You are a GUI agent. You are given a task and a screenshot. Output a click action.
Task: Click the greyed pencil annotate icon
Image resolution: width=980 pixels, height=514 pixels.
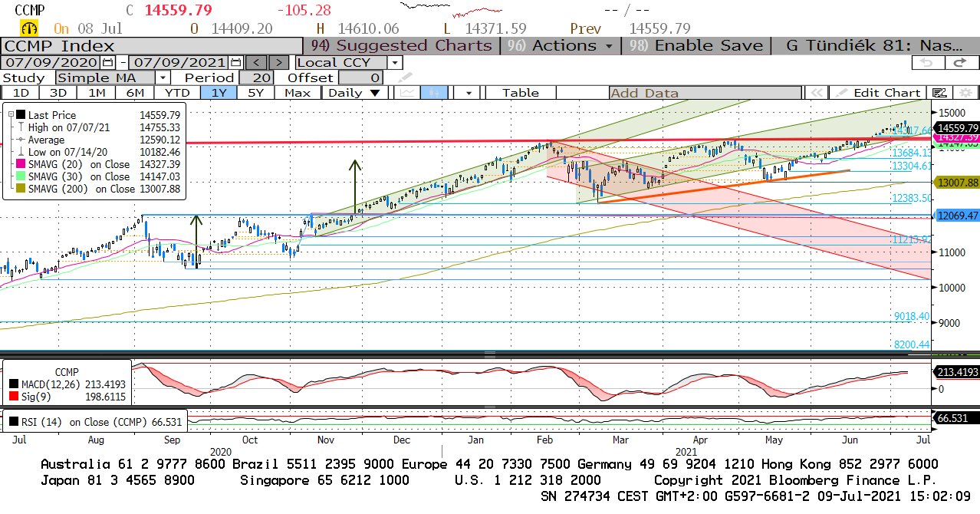pos(404,77)
